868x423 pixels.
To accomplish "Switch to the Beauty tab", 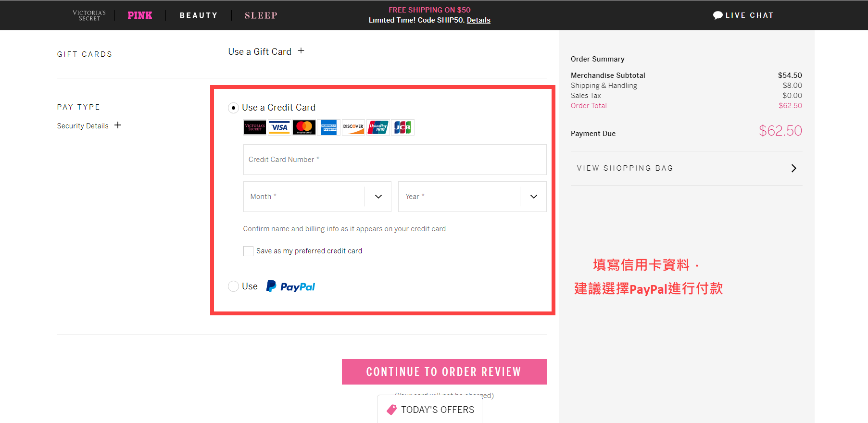I will click(x=199, y=15).
